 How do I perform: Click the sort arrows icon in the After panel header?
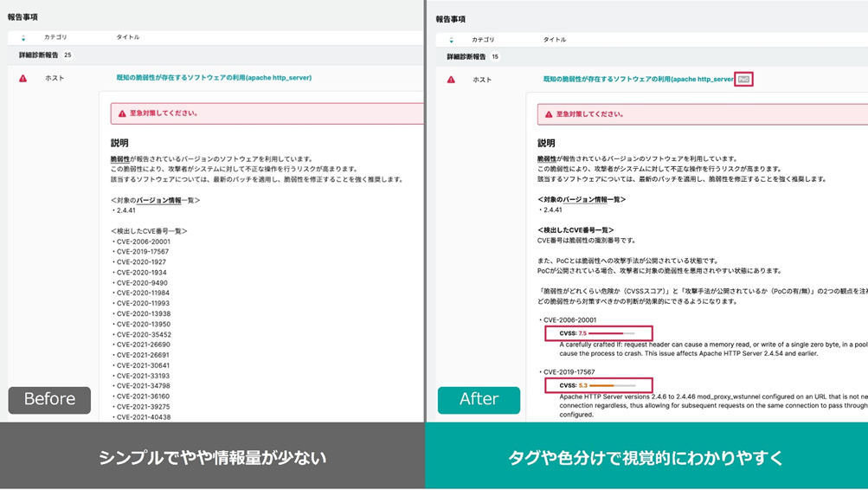coord(450,40)
